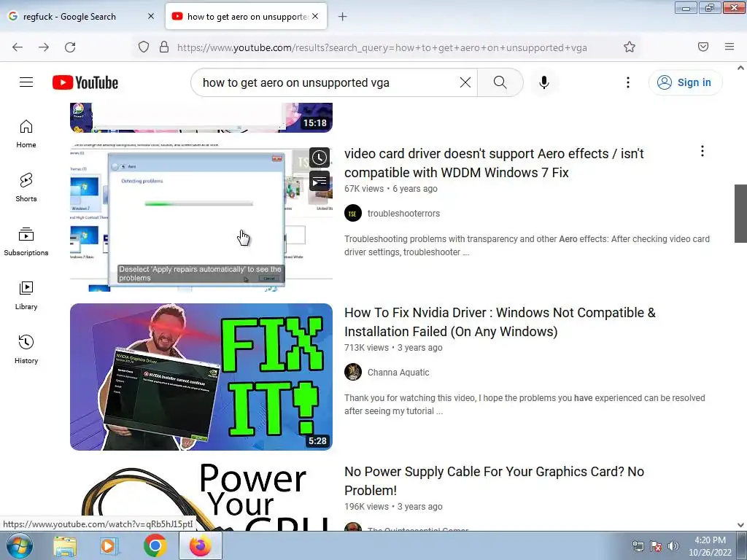Screen dimensions: 747x560
Task: Click the Aero troubleshooter video thumbnail
Action: 201,218
